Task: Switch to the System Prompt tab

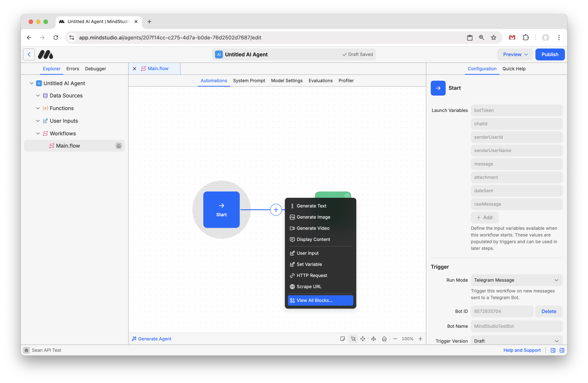Action: 249,81
